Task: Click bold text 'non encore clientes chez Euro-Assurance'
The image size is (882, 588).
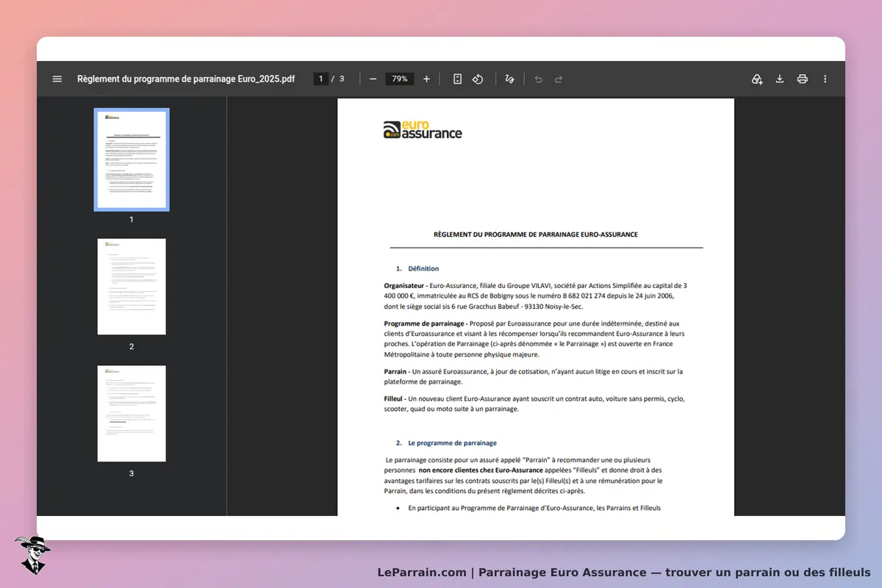Action: [x=481, y=470]
